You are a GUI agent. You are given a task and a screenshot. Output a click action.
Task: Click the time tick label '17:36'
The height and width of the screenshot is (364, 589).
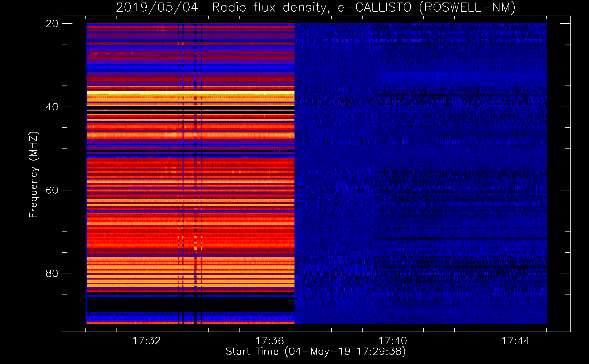(x=270, y=341)
